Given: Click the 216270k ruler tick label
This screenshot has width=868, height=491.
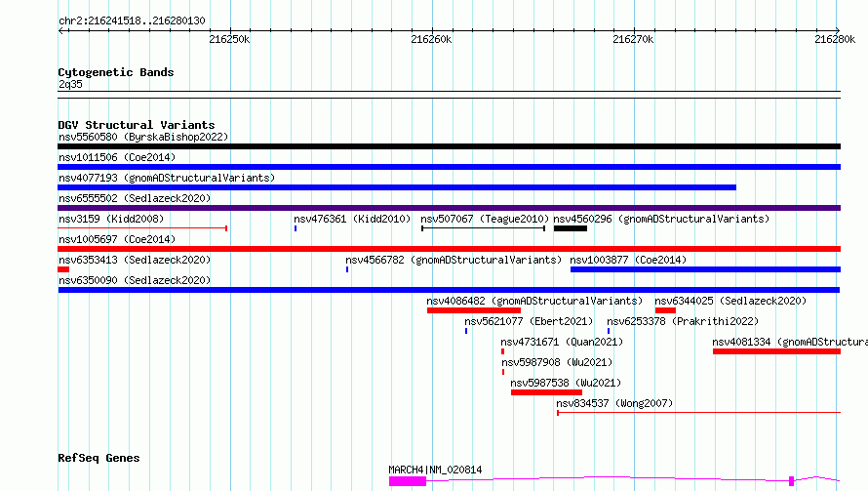Looking at the screenshot, I should (x=633, y=39).
